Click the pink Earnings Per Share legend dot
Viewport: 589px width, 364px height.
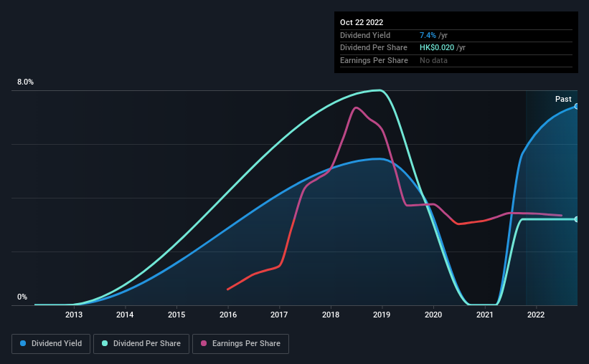(204, 343)
